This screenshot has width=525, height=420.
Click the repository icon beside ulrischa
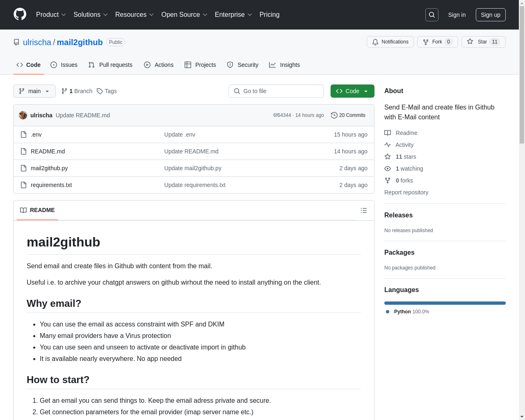point(16,42)
